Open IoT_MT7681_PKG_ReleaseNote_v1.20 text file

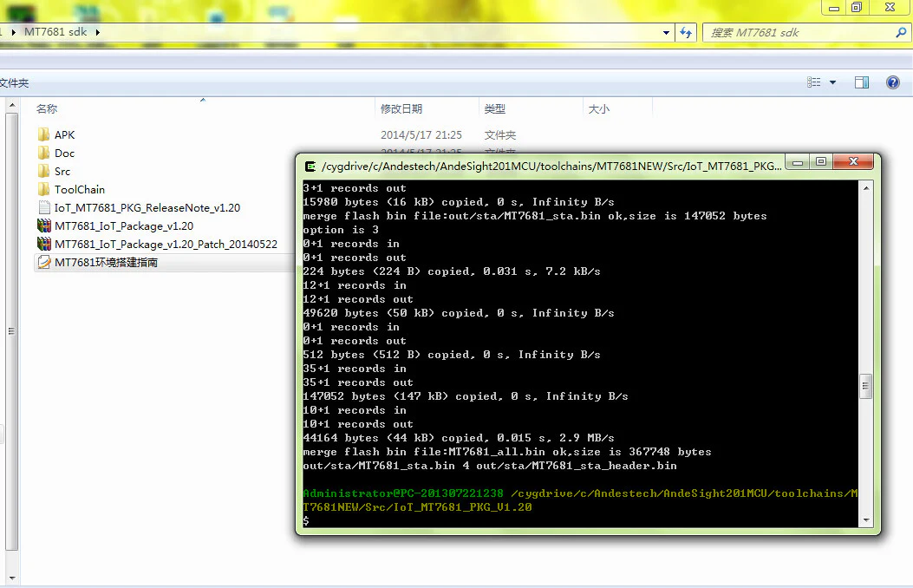pos(147,208)
